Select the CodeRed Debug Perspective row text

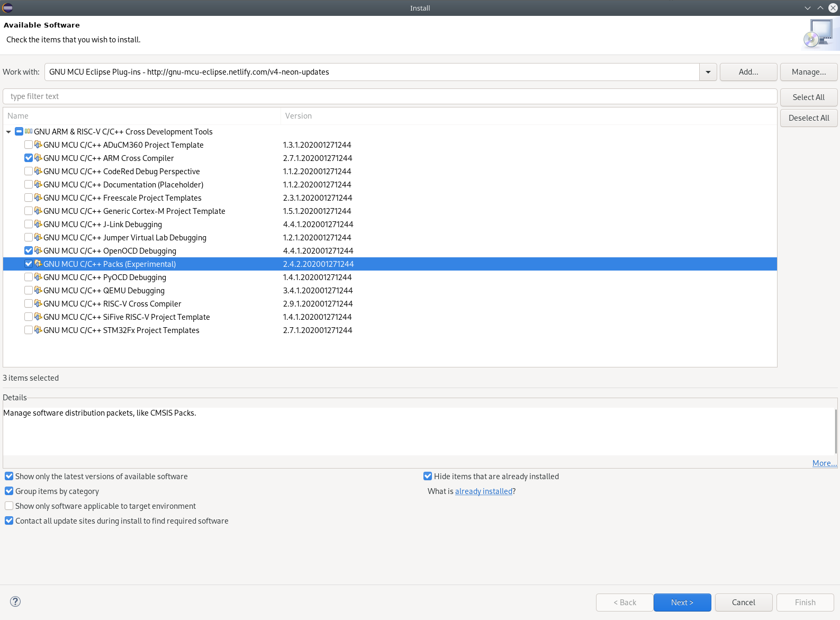pos(122,172)
